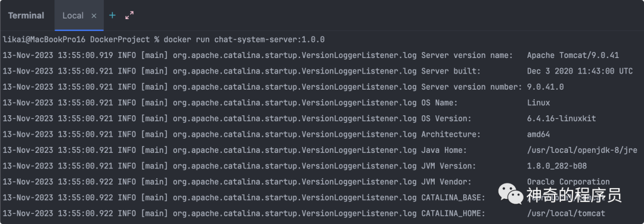
Task: Click the /usr/local/openjdk-8/jre Java Home path
Action: click(x=583, y=151)
